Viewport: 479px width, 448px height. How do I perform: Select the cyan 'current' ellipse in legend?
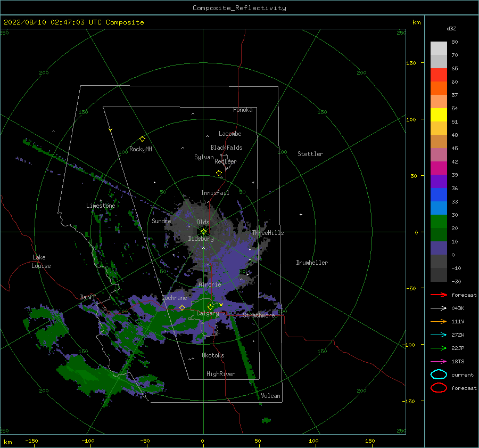439,374
